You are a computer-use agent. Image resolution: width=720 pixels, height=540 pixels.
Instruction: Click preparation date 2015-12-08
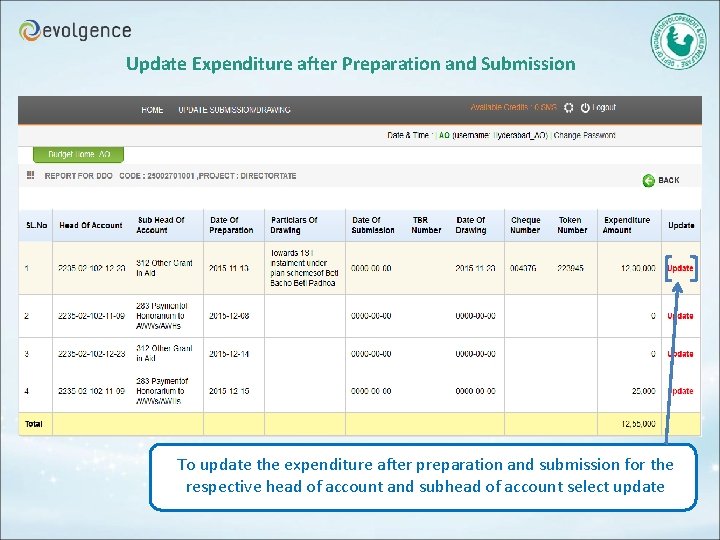click(229, 316)
